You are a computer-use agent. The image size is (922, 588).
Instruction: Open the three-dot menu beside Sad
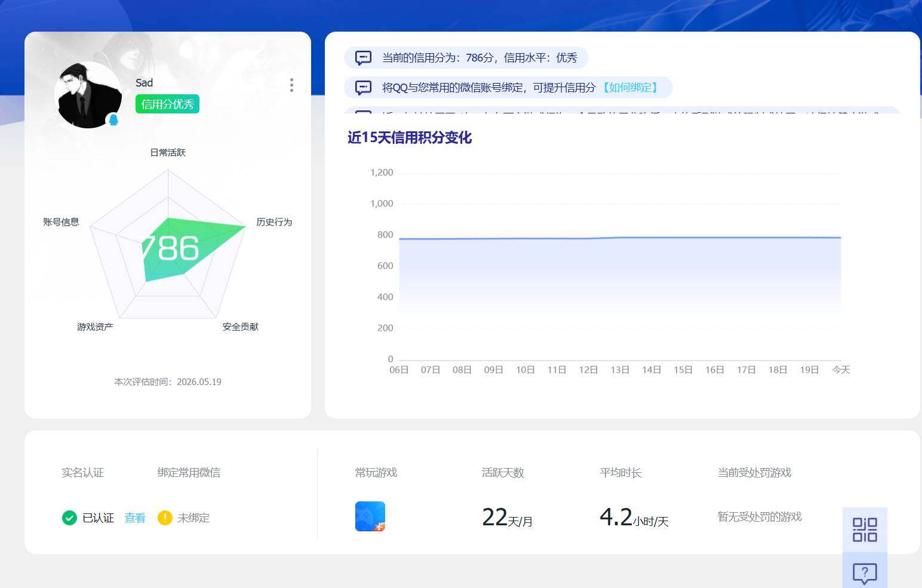click(291, 85)
